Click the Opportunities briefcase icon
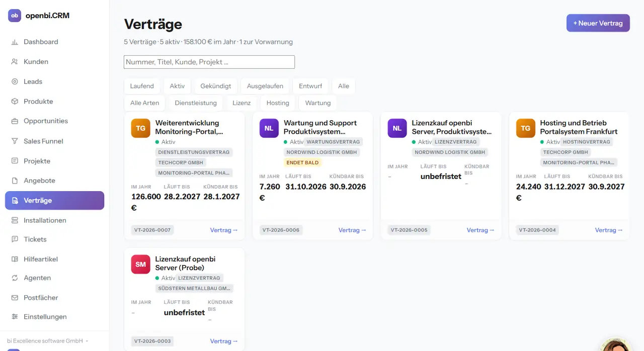The height and width of the screenshot is (351, 644). click(15, 121)
